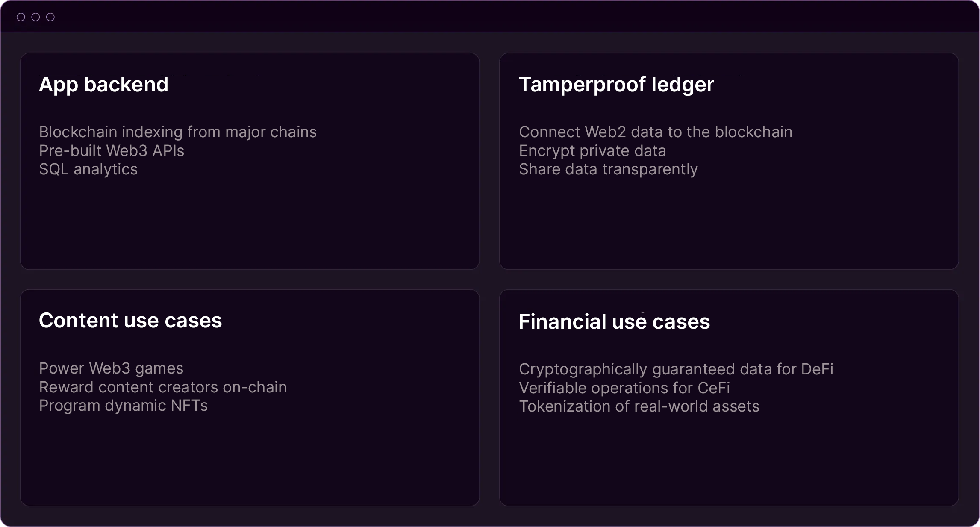980x527 pixels.
Task: Click the window title bar area
Action: [490, 16]
